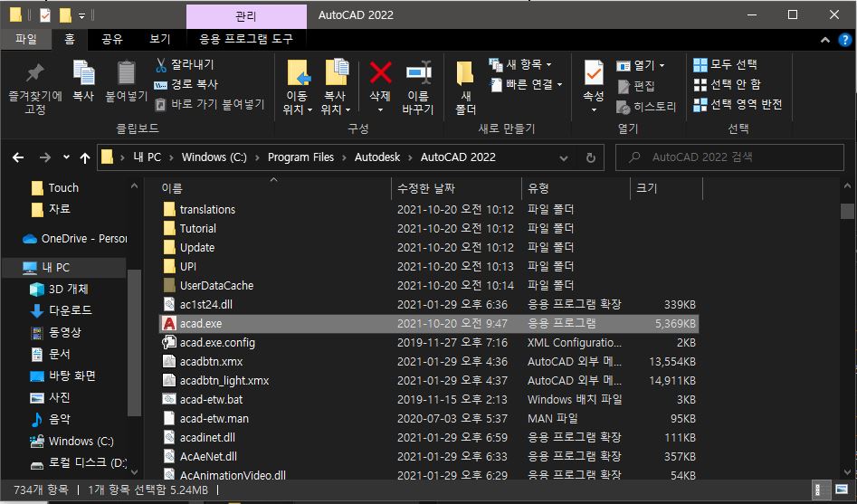Open 속성 (Properties) checkmark icon
The height and width of the screenshot is (504, 857).
point(594,72)
